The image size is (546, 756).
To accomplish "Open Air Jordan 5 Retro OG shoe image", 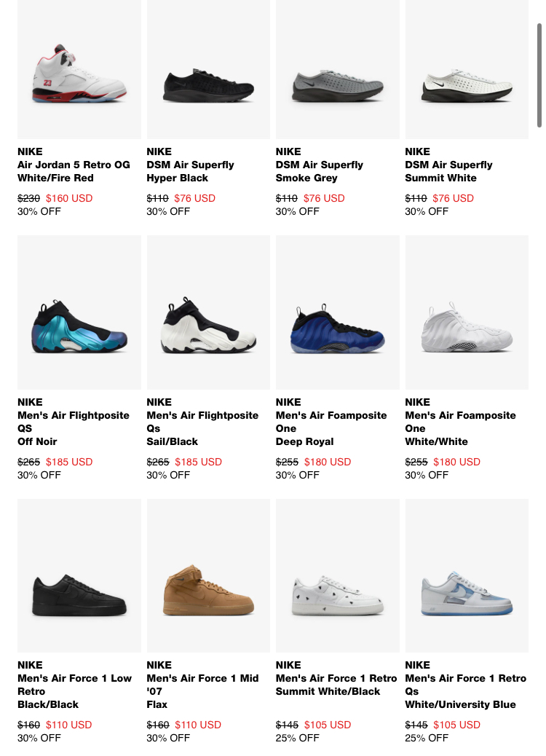I will [x=79, y=69].
